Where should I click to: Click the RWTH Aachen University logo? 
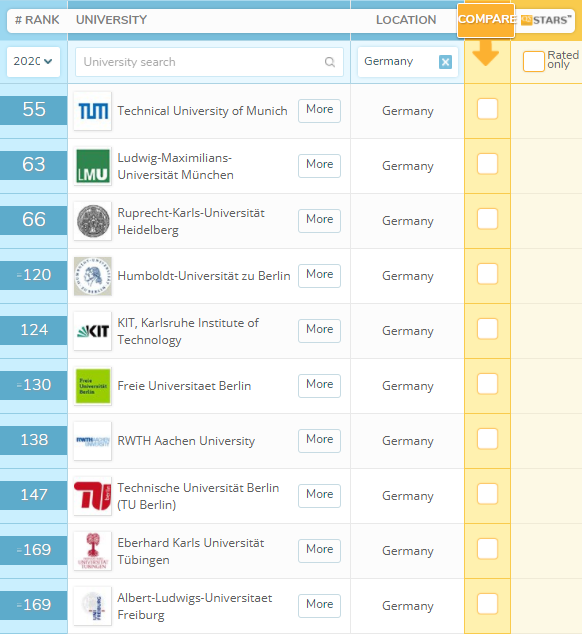pos(93,441)
